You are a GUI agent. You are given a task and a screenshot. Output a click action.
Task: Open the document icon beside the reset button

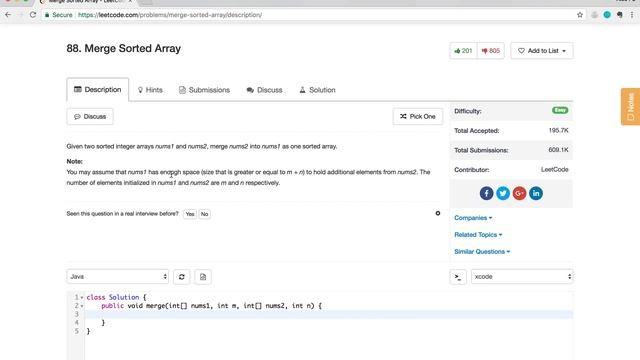203,277
